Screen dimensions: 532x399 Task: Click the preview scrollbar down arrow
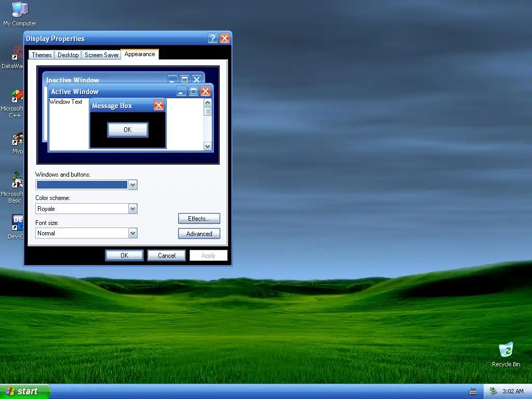click(x=208, y=146)
